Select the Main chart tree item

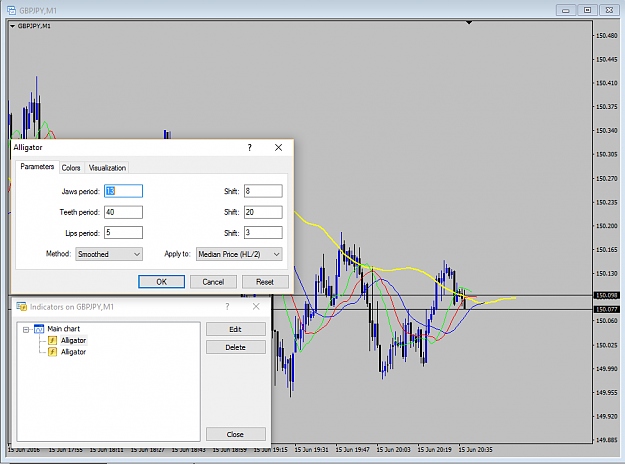63,329
